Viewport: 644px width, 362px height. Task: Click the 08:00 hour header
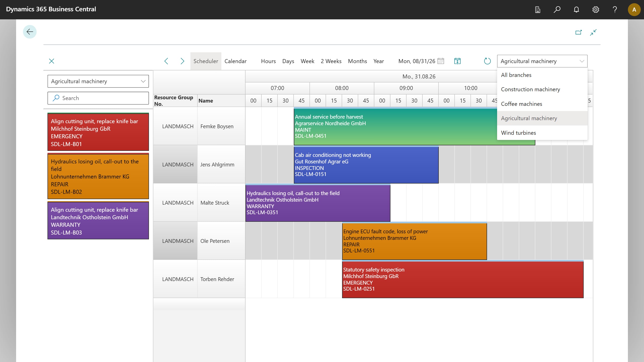click(342, 88)
